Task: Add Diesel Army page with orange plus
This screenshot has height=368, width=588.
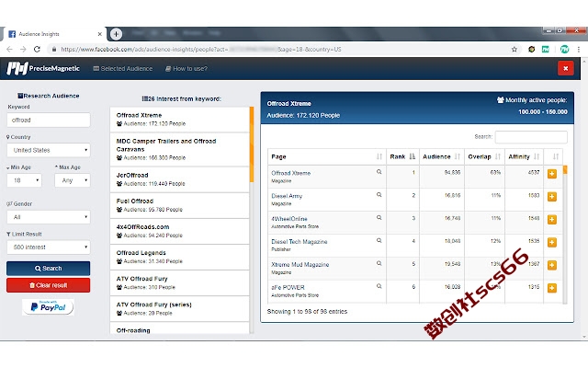Action: 552,197
